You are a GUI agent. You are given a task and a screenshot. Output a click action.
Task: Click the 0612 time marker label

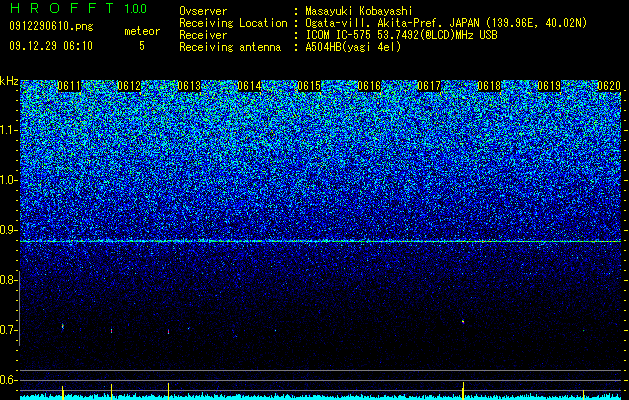(129, 86)
